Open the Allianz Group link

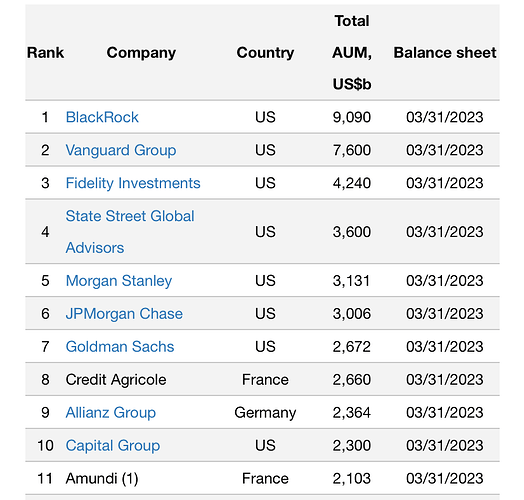coord(111,412)
